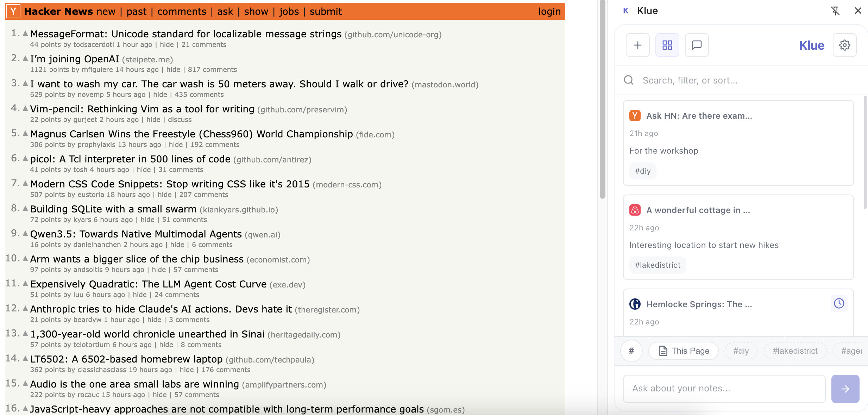
Task: Open the chat bubble icon in Klue
Action: (697, 45)
